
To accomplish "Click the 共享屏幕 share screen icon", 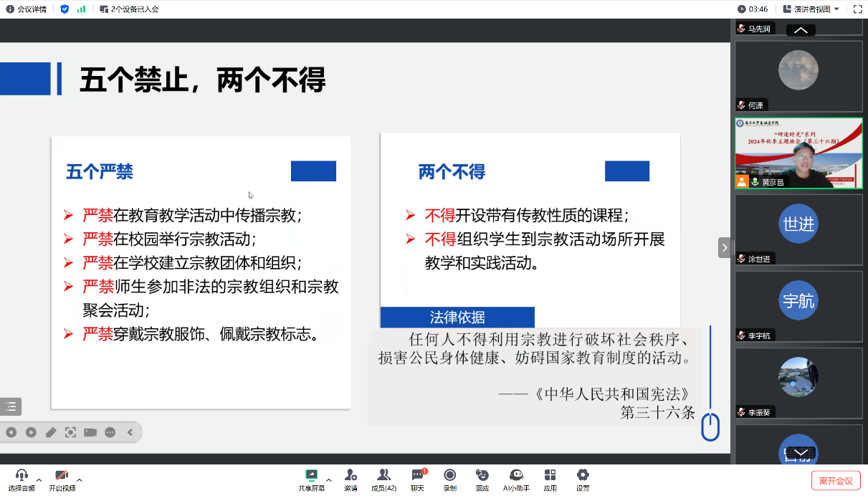I will [x=311, y=476].
